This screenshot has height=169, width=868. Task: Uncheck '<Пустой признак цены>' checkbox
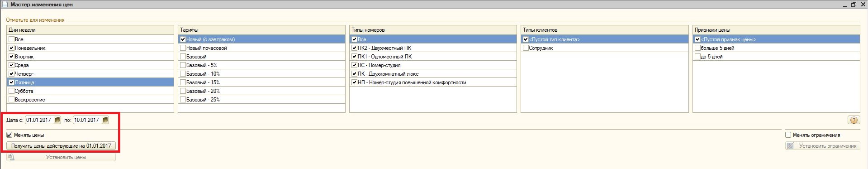(x=697, y=39)
